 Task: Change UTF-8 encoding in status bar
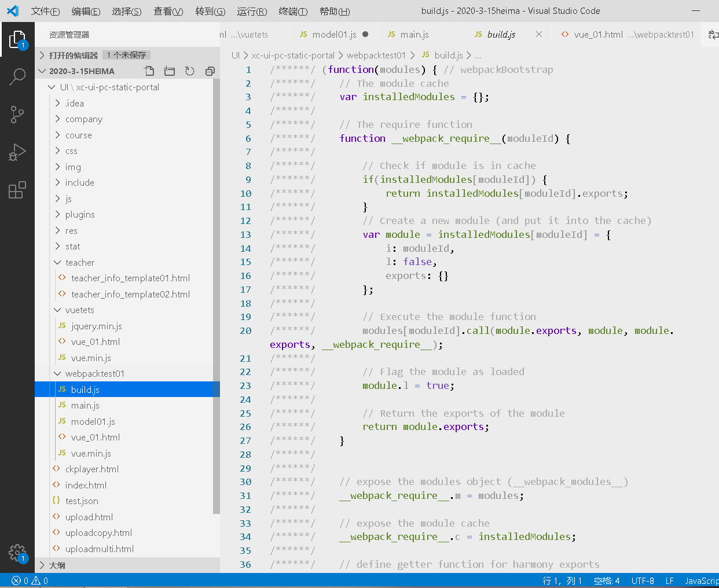click(x=643, y=580)
